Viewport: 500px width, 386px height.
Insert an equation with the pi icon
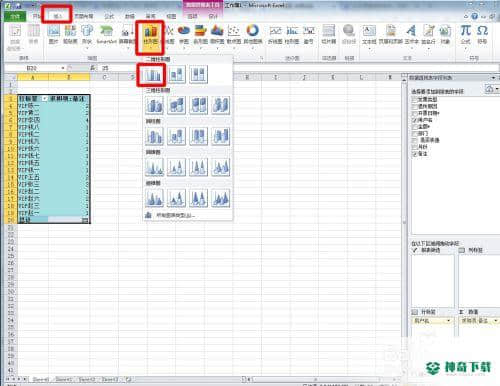465,35
